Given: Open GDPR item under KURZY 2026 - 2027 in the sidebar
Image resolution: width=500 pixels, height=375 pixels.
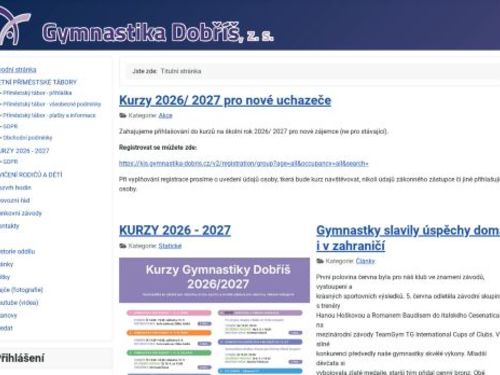Looking at the screenshot, I should pos(9,162).
